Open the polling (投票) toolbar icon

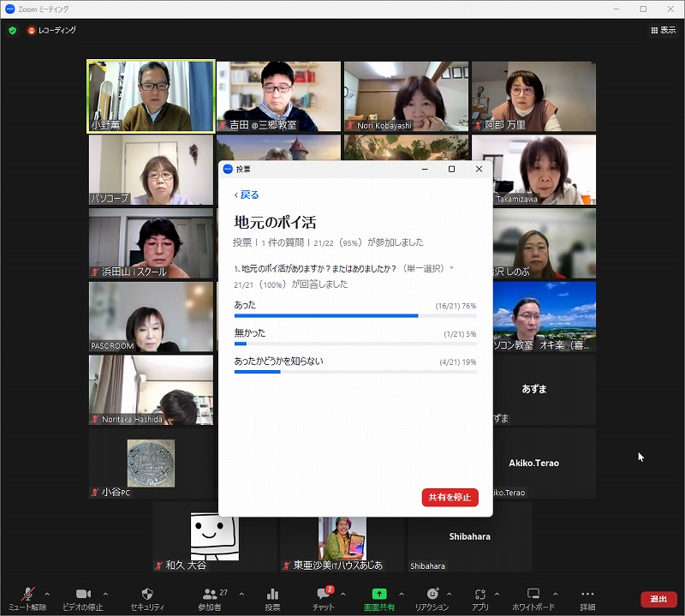(x=272, y=594)
